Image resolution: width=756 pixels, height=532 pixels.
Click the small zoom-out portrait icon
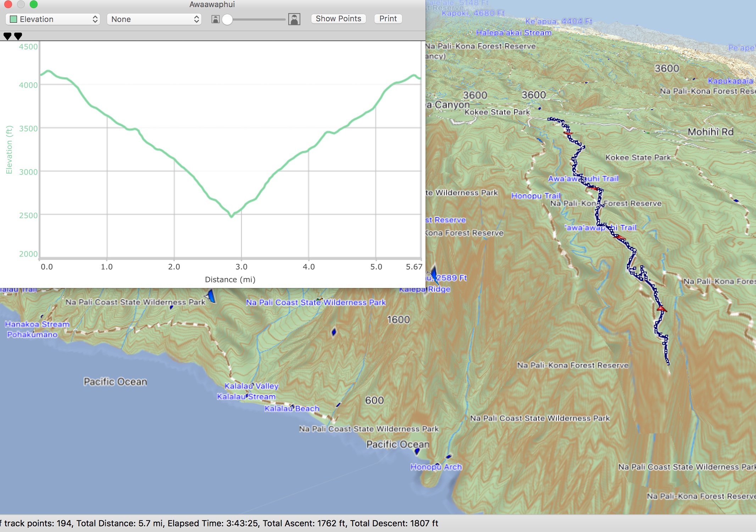(215, 19)
